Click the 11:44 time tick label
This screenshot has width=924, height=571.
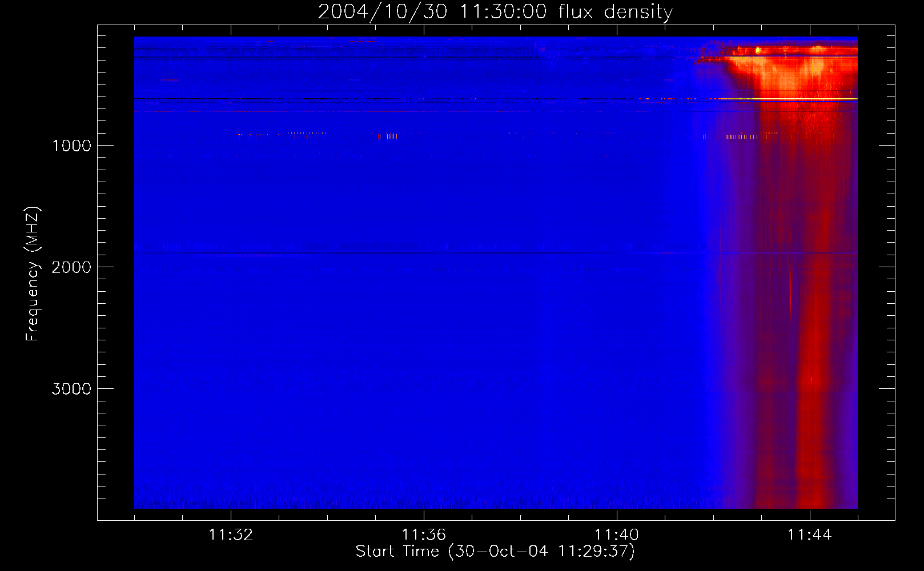pos(810,535)
